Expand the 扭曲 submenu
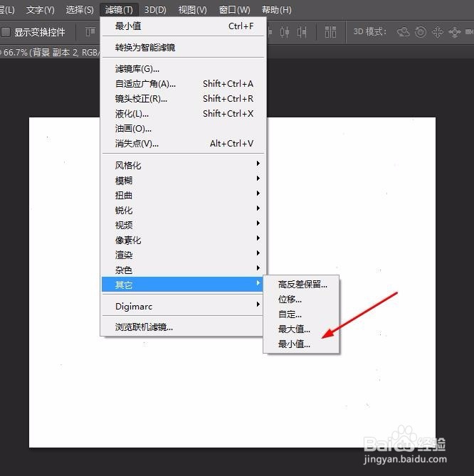 click(x=184, y=195)
